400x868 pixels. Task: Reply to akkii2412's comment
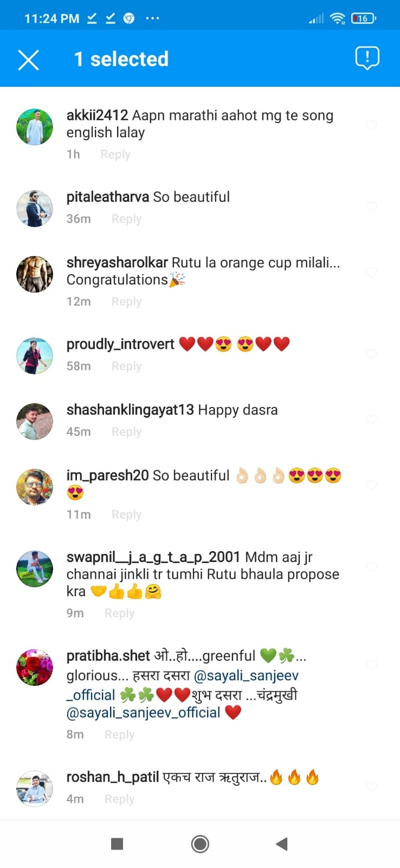coord(115,154)
